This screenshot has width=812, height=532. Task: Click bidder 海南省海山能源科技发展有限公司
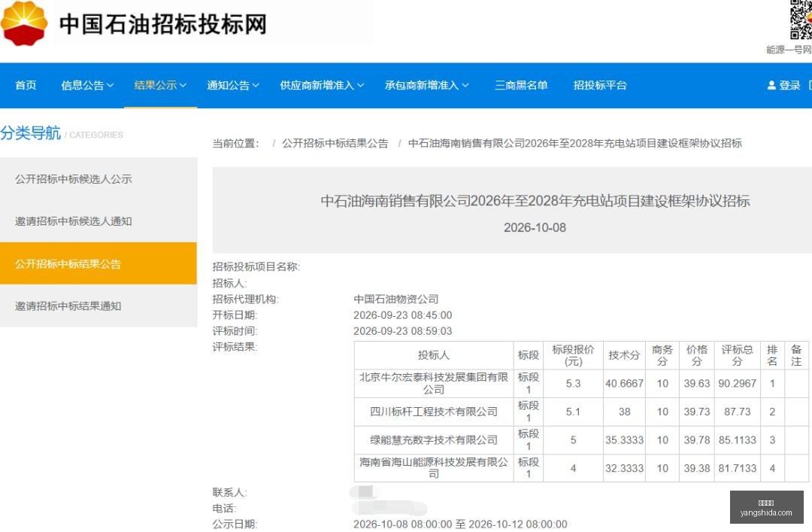[434, 468]
